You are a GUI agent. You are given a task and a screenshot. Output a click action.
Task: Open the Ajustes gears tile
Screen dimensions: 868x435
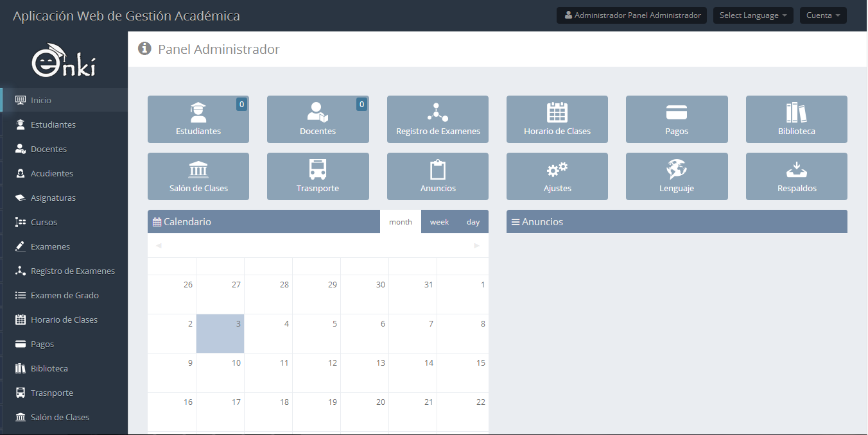pyautogui.click(x=557, y=176)
